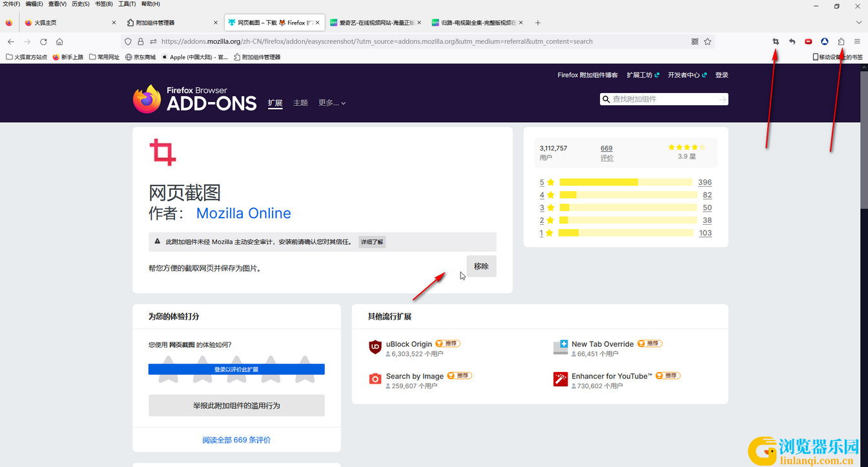Image resolution: width=868 pixels, height=467 pixels.
Task: Click the 移除 button to remove add-on
Action: pos(481,266)
